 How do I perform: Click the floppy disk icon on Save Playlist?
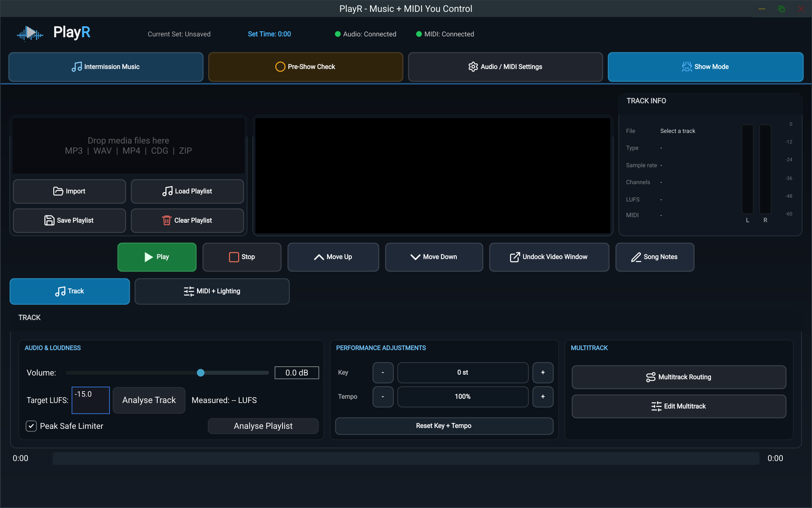coord(49,221)
